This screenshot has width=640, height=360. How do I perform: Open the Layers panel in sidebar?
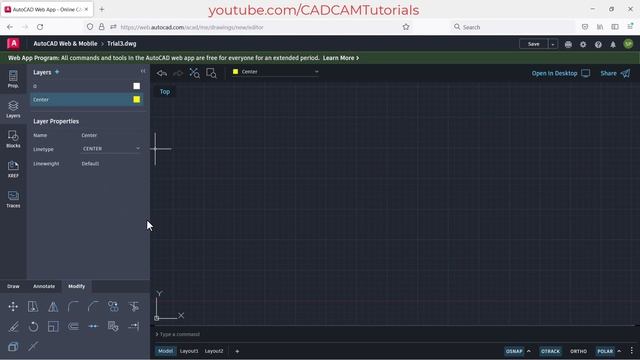[x=13, y=109]
